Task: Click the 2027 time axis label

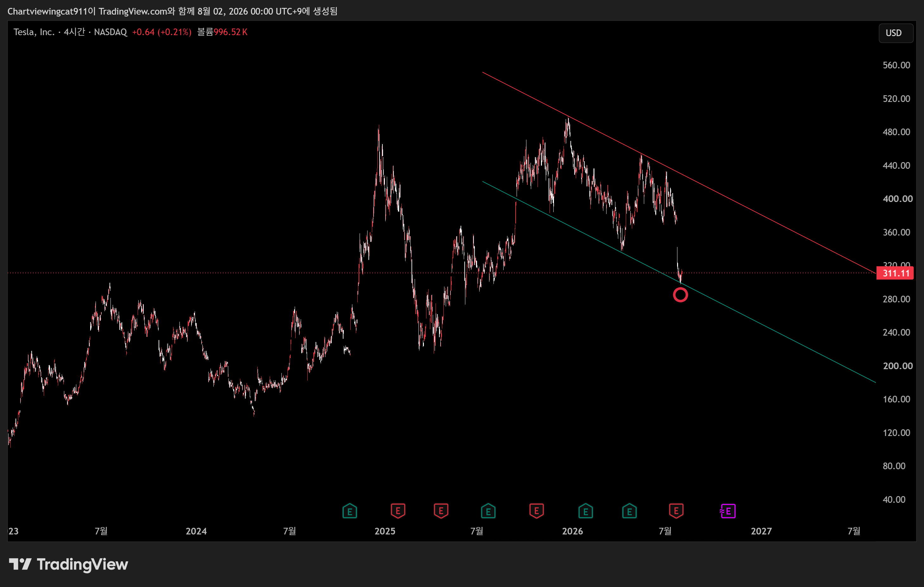Action: [761, 531]
